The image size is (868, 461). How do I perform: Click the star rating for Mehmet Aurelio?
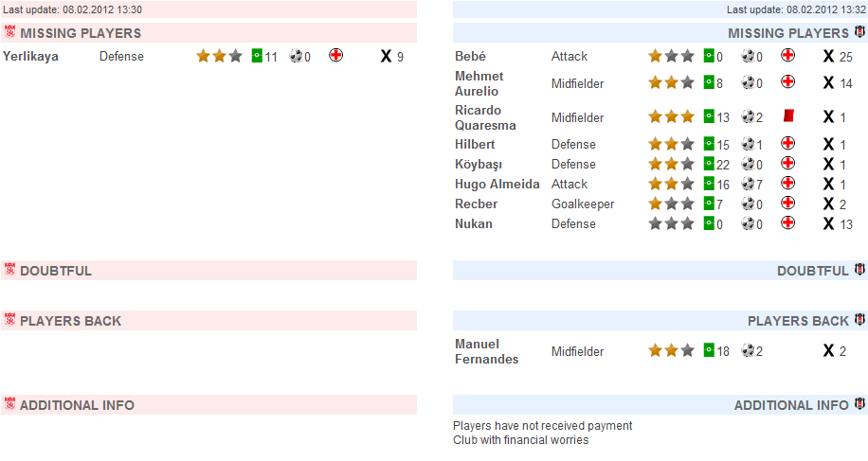(x=671, y=83)
